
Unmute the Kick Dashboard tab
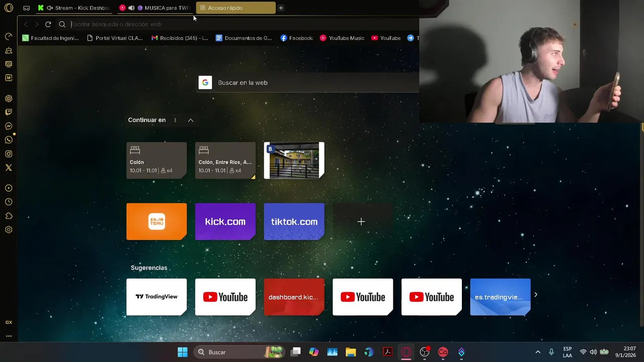(x=50, y=8)
